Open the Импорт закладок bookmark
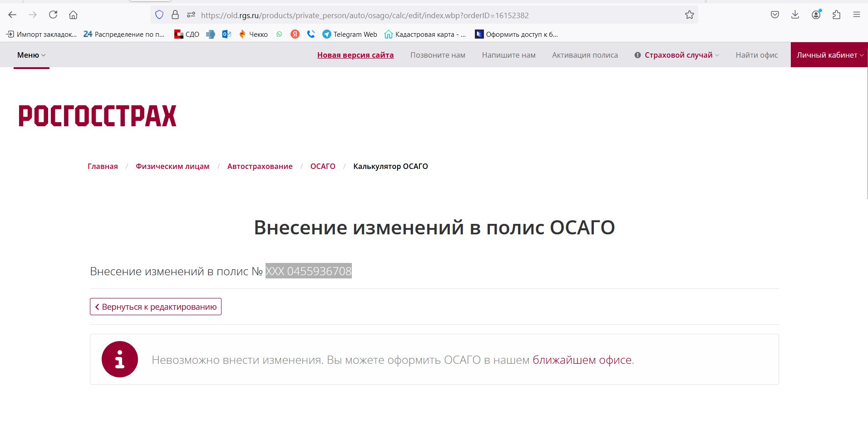This screenshot has height=436, width=868. (x=41, y=34)
